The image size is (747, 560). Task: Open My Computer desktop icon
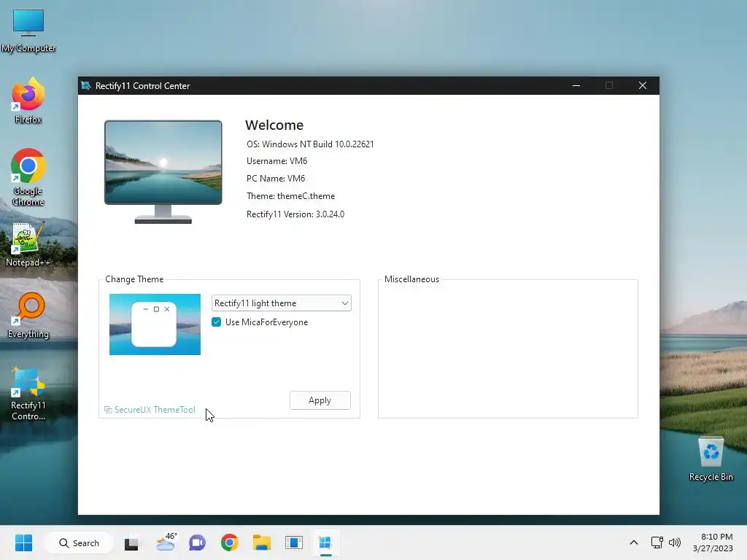coord(28,30)
